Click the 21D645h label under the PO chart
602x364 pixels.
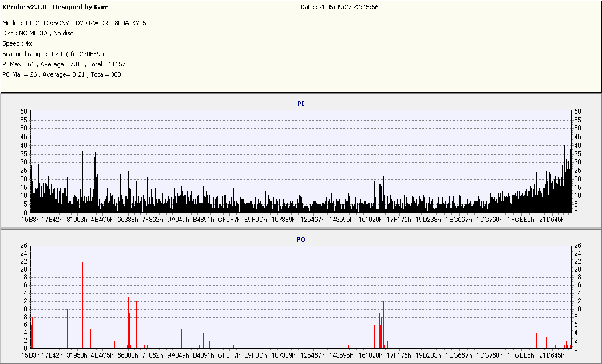552,355
